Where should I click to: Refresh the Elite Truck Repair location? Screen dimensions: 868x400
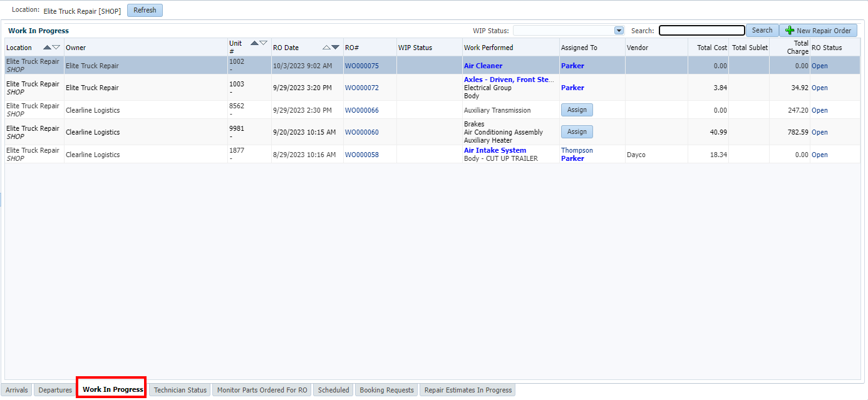click(x=145, y=10)
